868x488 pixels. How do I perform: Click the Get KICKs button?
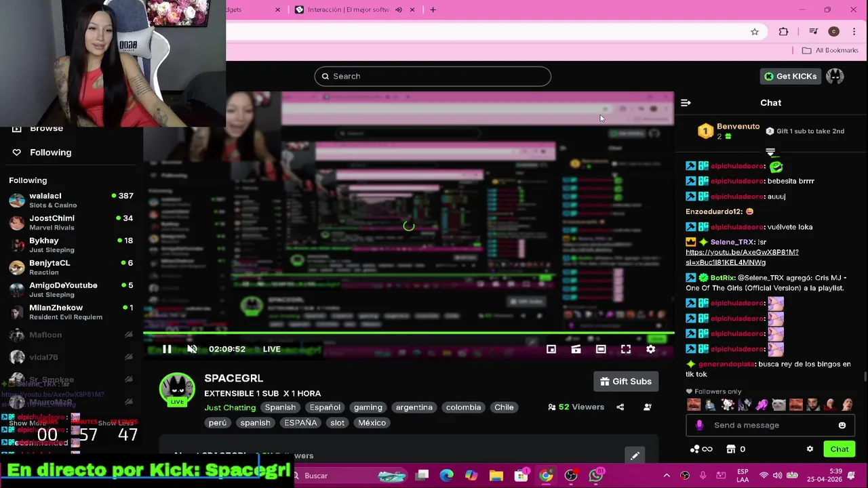(x=790, y=76)
